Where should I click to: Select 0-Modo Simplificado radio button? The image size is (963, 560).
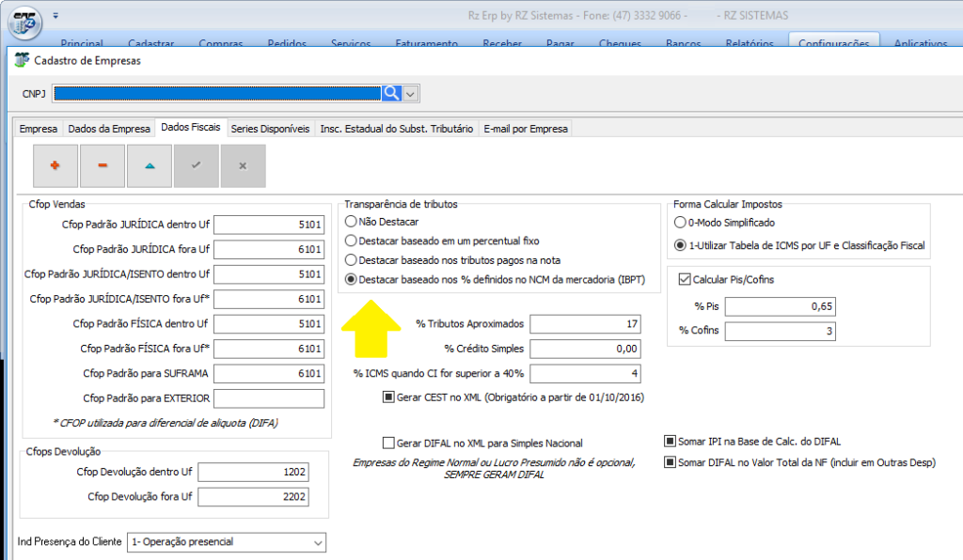680,223
